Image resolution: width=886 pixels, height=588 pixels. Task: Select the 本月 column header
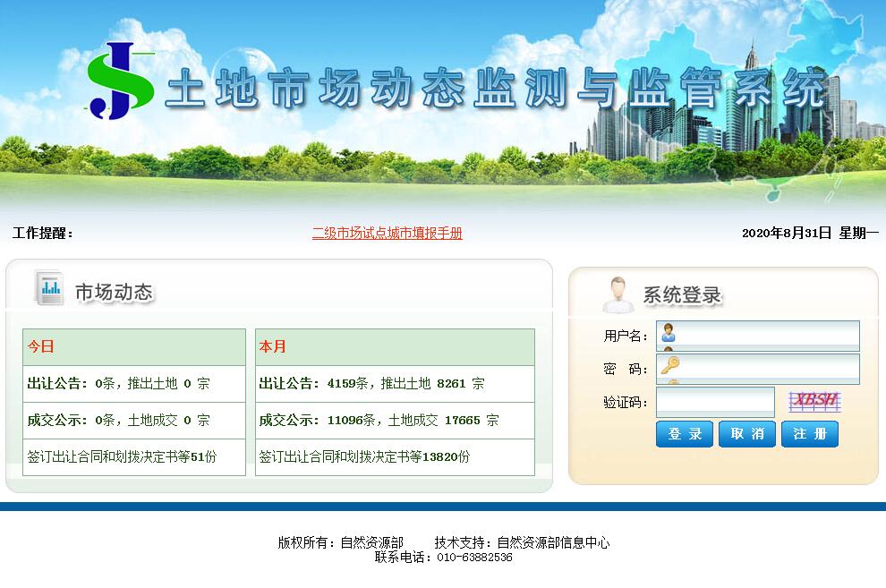(x=394, y=347)
